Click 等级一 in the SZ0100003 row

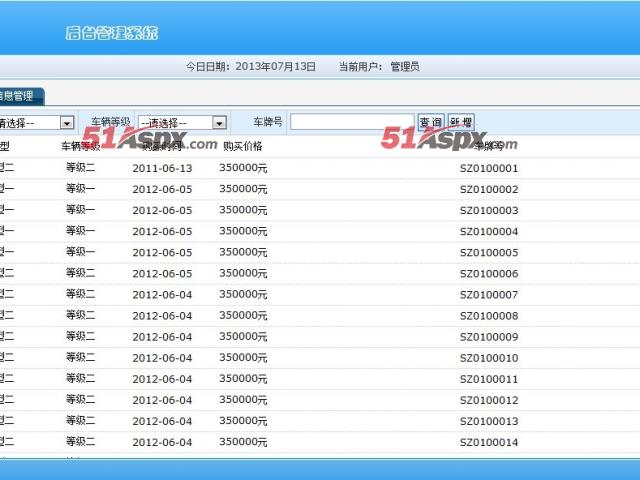pos(81,210)
